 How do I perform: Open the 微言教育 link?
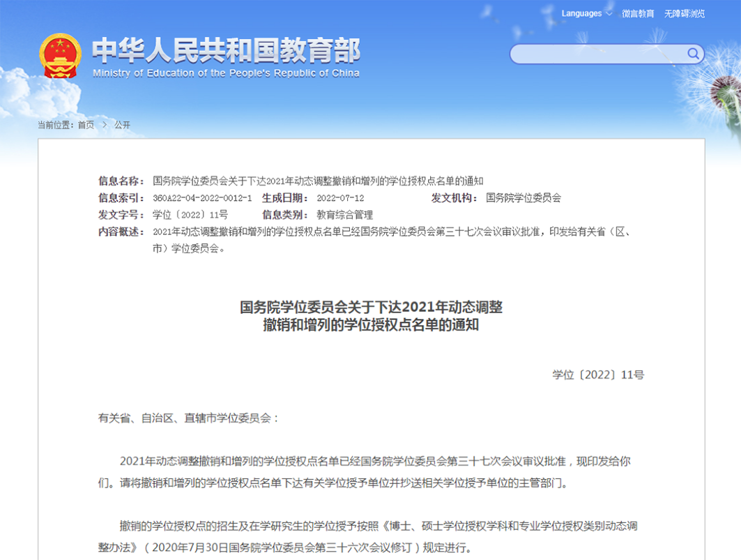(x=638, y=14)
